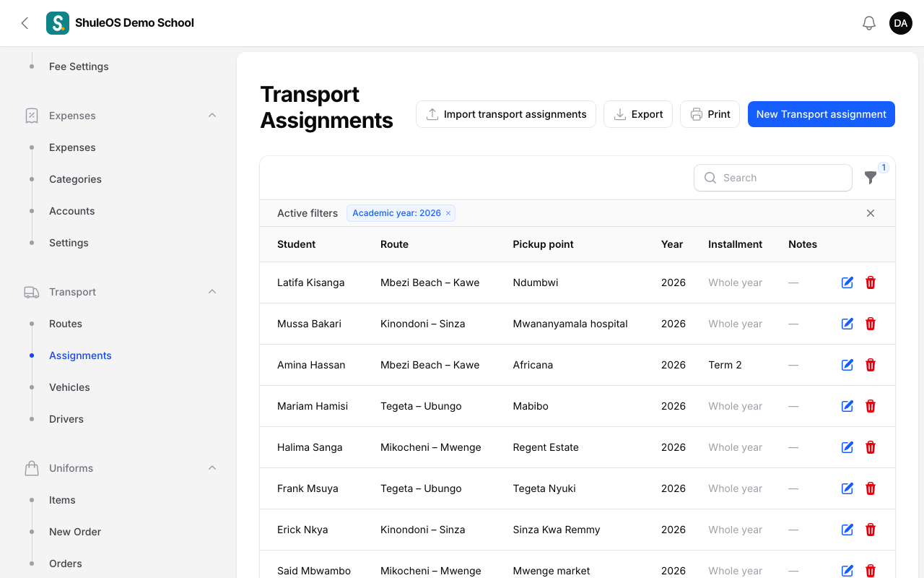Click pickup point Regent Estate
This screenshot has height=578, width=924.
(546, 447)
